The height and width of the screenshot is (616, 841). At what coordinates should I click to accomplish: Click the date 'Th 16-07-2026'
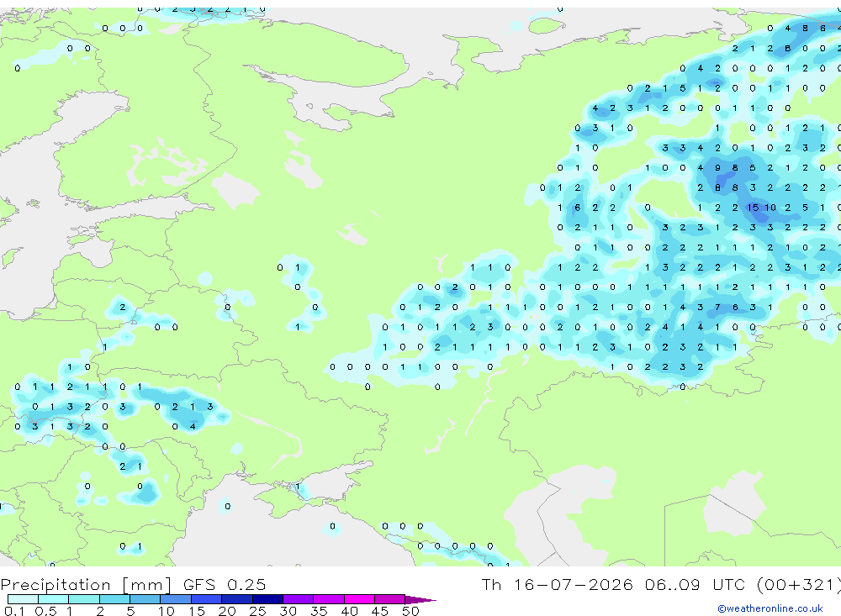tap(557, 584)
